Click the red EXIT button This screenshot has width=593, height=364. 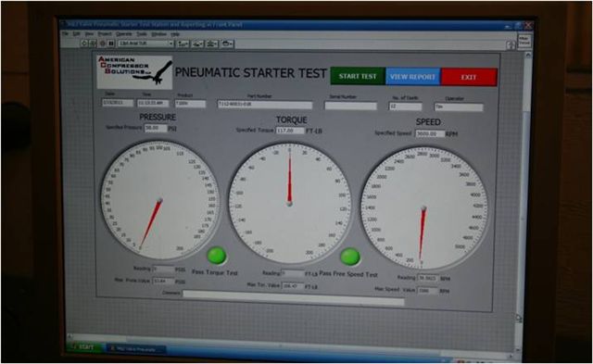pyautogui.click(x=469, y=78)
